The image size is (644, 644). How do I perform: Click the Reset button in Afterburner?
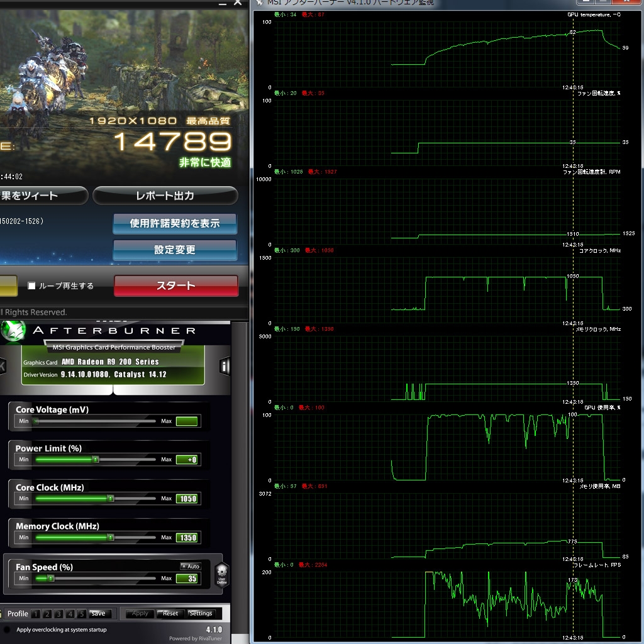[170, 613]
